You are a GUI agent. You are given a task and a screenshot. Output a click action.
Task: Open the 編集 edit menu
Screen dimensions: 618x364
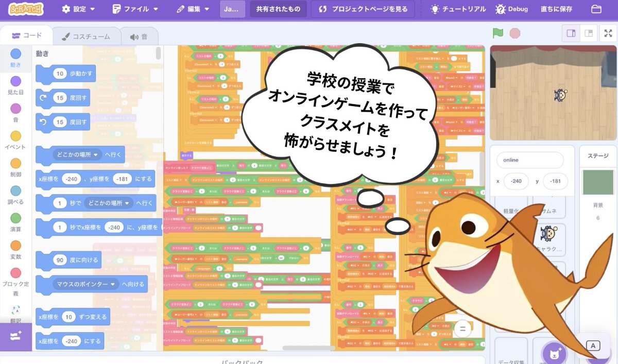tap(193, 9)
